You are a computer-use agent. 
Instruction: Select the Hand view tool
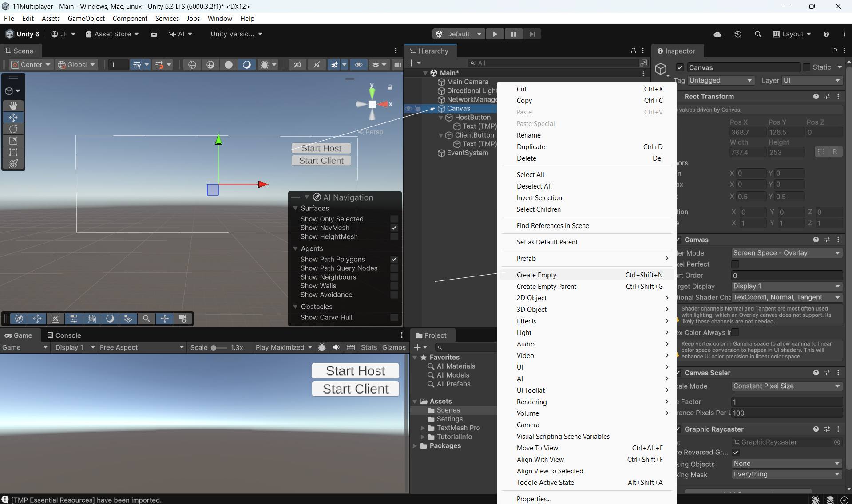(x=13, y=106)
